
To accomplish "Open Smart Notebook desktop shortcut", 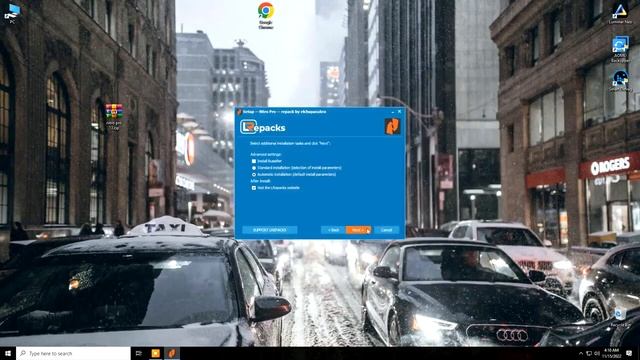I will coord(620,80).
